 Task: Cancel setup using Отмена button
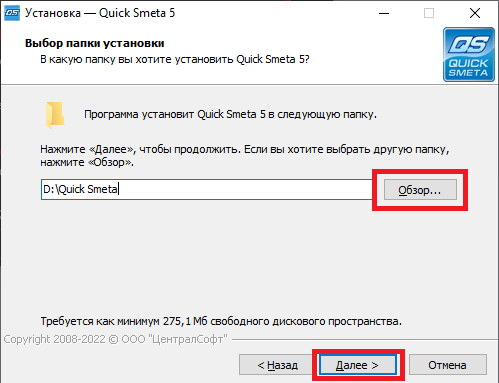[x=447, y=365]
